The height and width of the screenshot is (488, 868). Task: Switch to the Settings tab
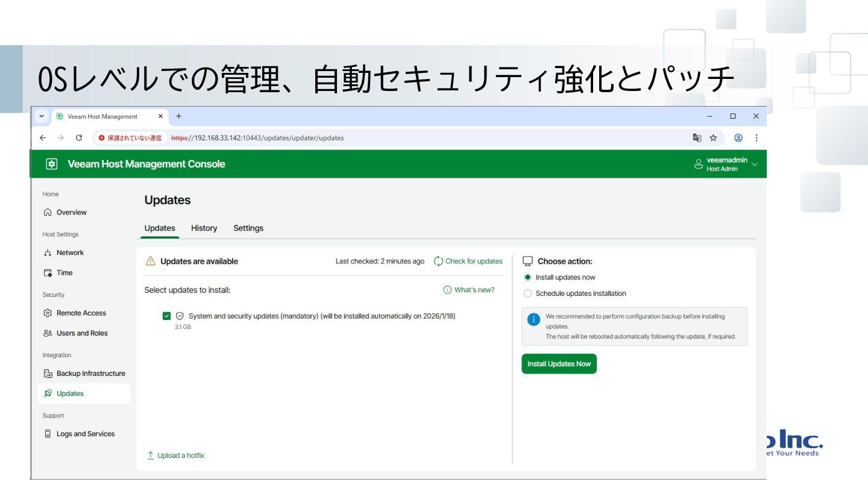point(248,228)
